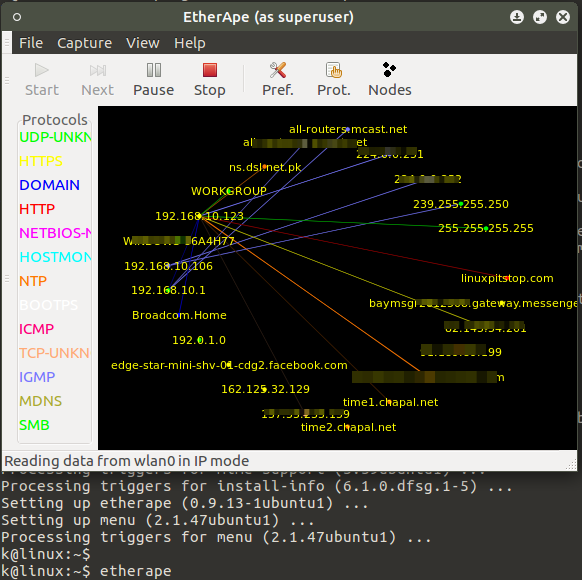This screenshot has width=583, height=580.
Task: Stop the capture with the red Stop icon
Action: 210,70
